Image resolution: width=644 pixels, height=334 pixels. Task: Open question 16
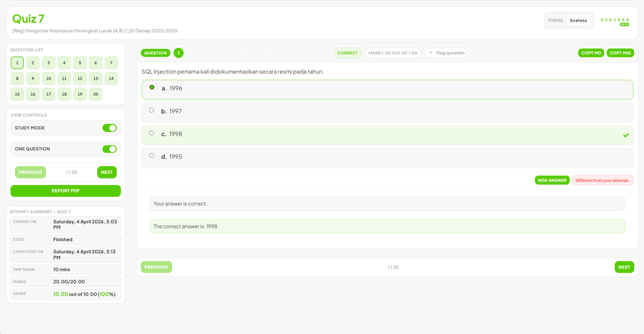[x=33, y=94]
